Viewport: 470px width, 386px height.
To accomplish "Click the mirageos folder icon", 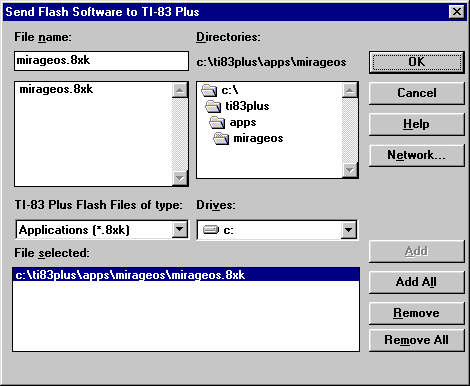I will pos(221,138).
